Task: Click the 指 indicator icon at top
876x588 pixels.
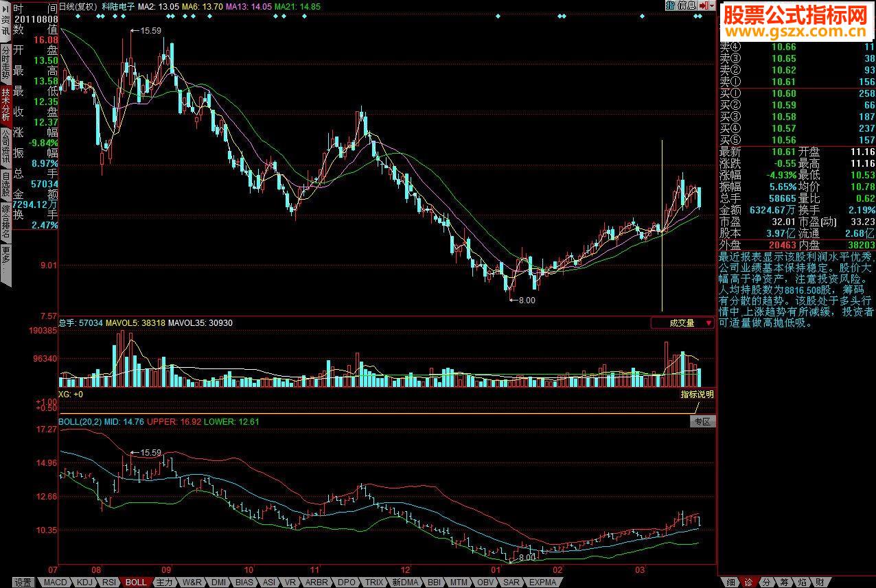Action: pos(670,5)
